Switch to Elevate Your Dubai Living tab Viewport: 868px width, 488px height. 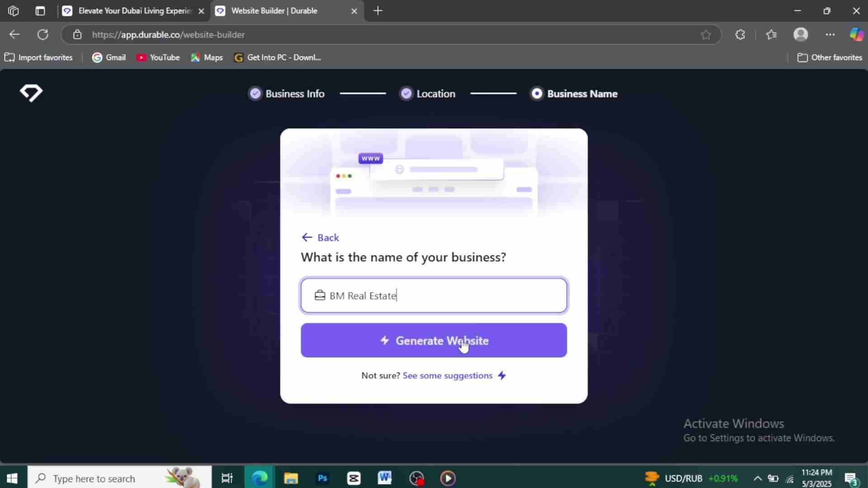[134, 11]
